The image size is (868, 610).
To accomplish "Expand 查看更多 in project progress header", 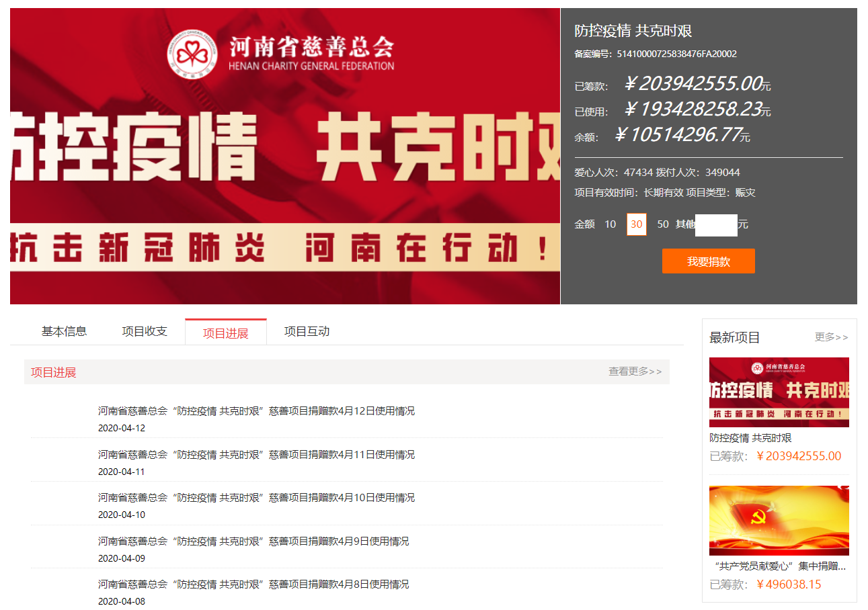I will click(x=635, y=372).
